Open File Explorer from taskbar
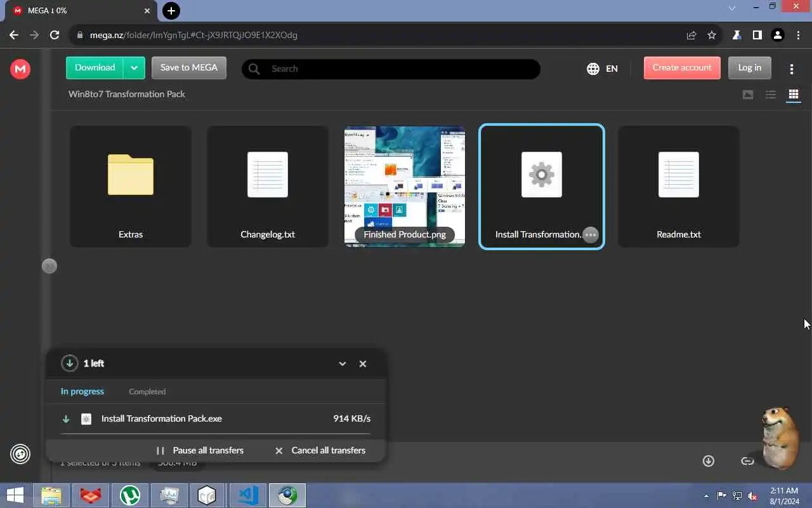 (x=51, y=495)
